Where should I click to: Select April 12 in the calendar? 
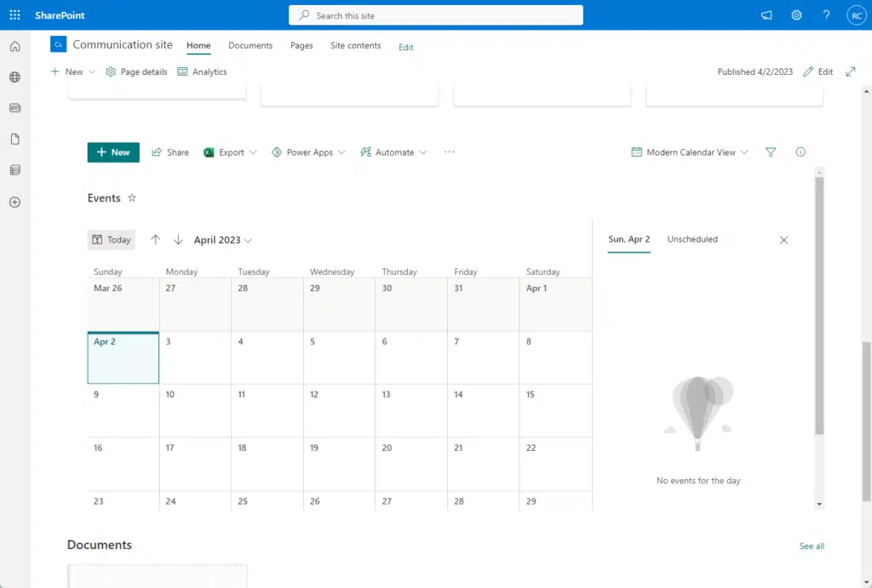coord(339,411)
